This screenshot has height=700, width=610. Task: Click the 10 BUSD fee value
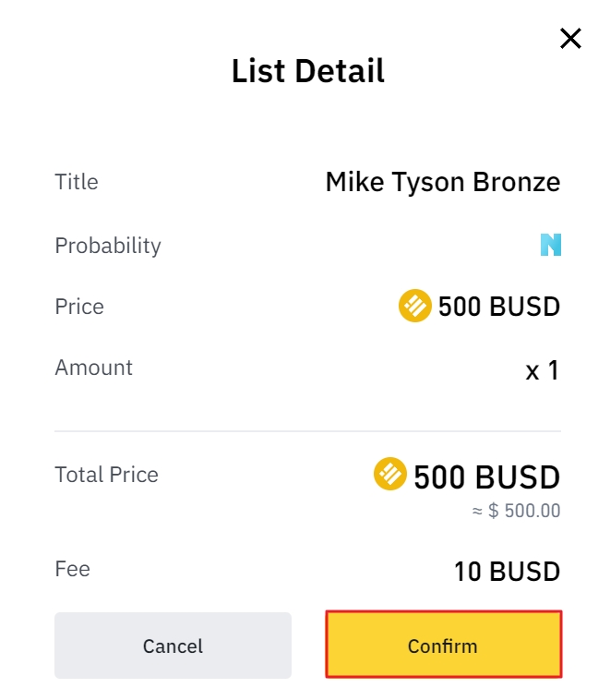click(x=507, y=572)
